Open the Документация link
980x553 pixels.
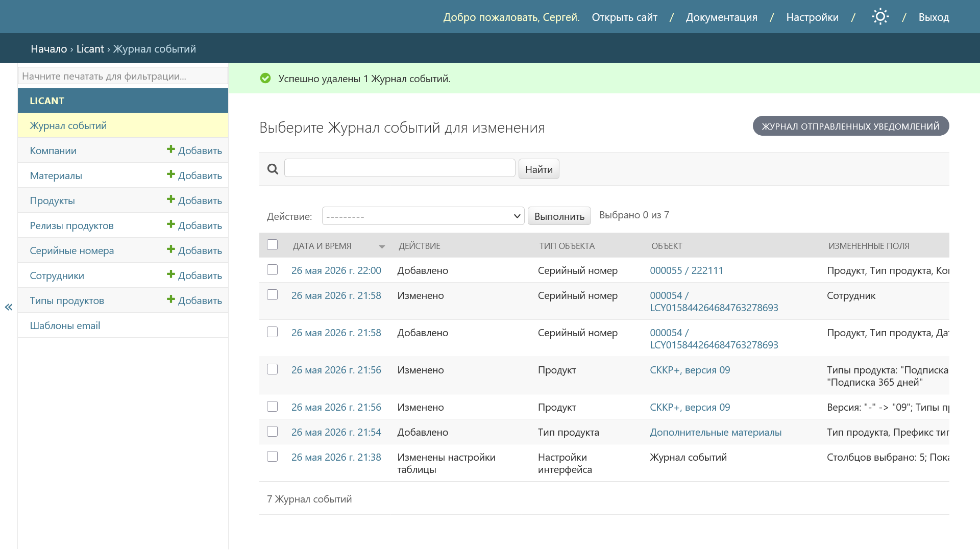(x=721, y=17)
